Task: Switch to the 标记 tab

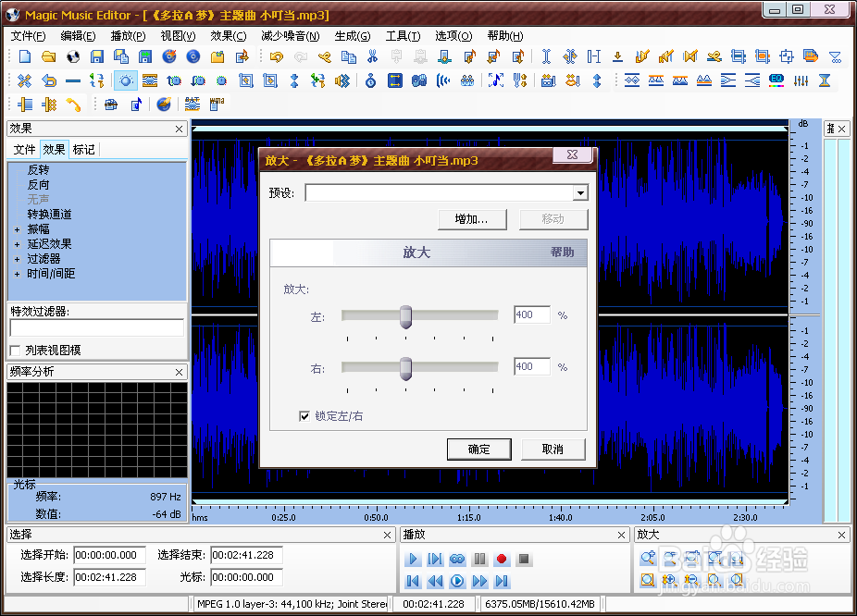Action: click(x=83, y=150)
